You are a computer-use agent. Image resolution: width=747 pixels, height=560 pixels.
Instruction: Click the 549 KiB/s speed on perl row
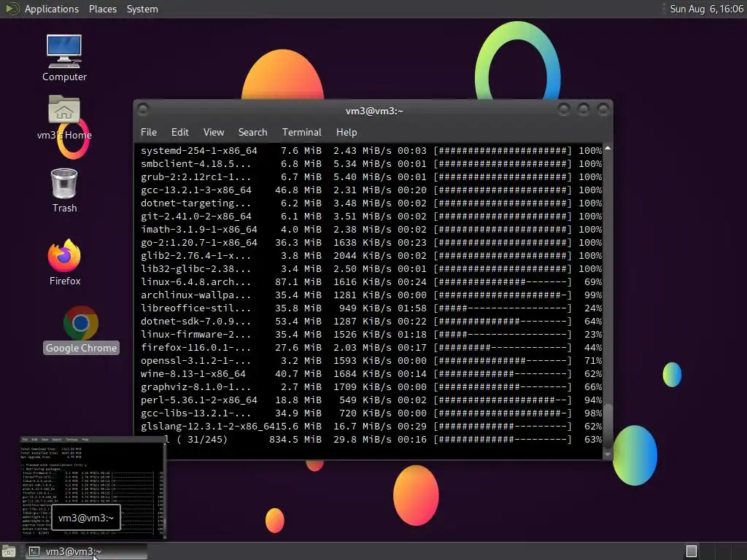pyautogui.click(x=365, y=400)
